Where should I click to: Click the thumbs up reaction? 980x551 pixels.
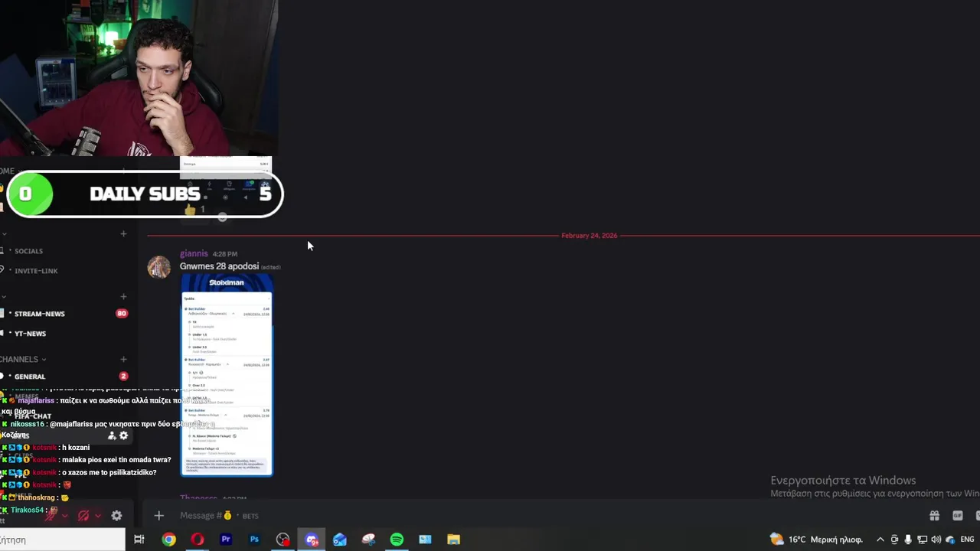click(195, 210)
